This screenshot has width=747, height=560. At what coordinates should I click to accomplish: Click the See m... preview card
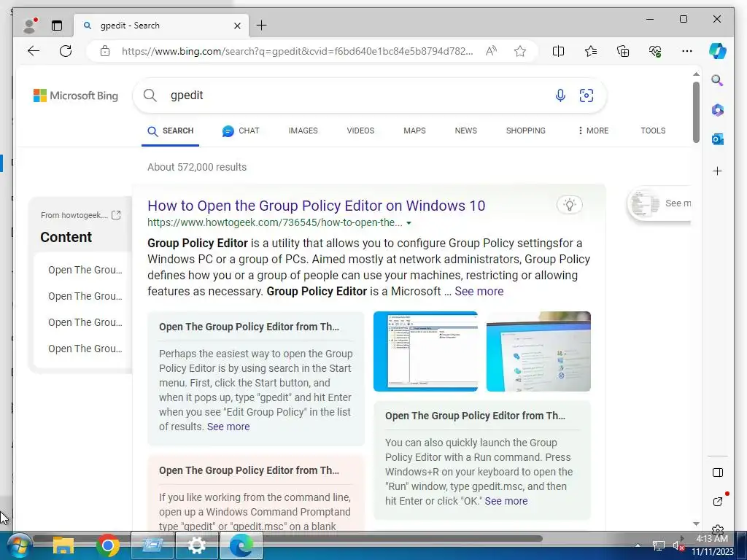click(659, 204)
